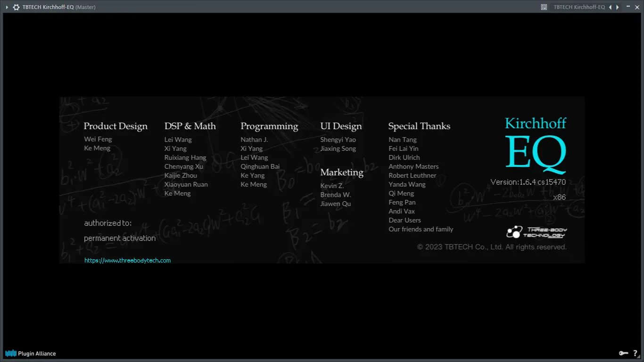Click the name Nathan J.

click(254, 140)
